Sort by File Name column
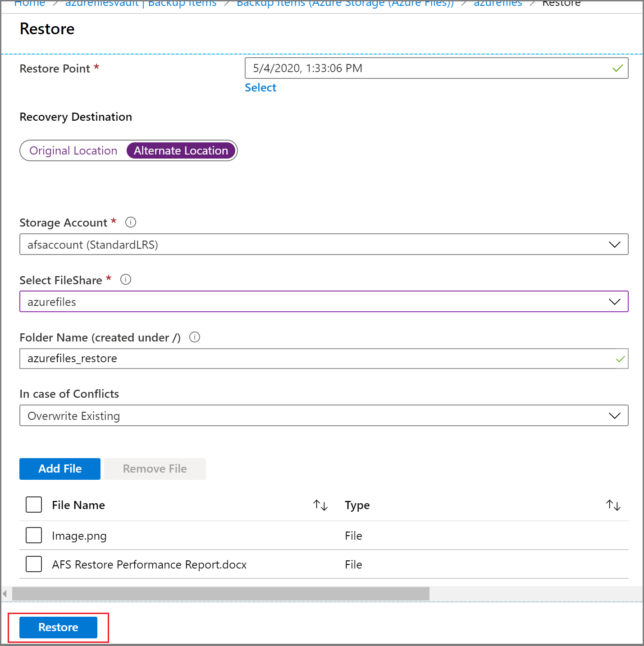The width and height of the screenshot is (644, 646). point(320,505)
